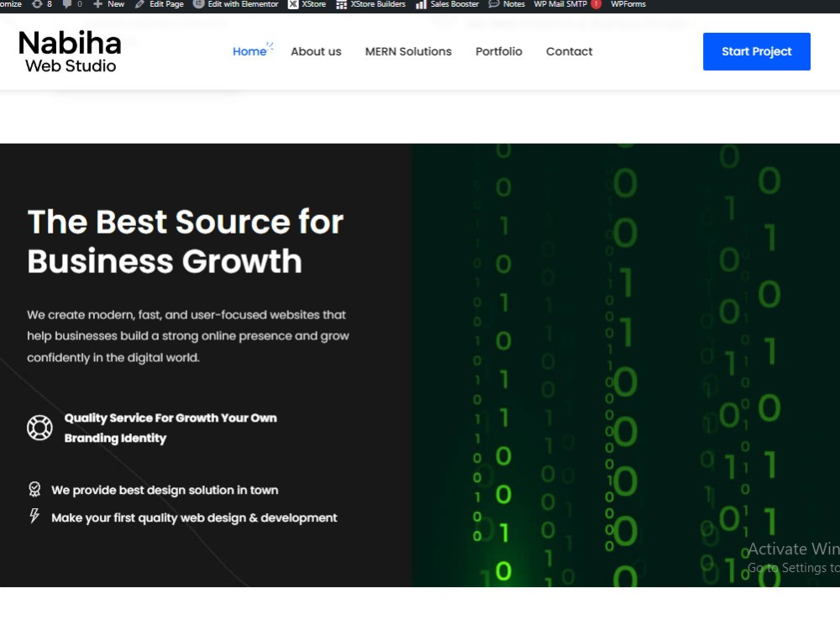Image resolution: width=840 pixels, height=630 pixels.
Task: Click the Sales Booster bar chart icon
Action: point(421,5)
